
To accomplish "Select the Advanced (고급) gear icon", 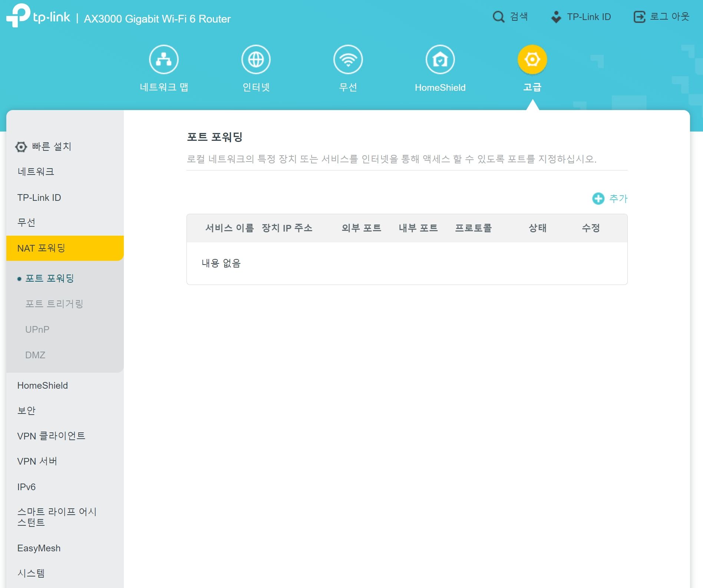I will click(532, 59).
